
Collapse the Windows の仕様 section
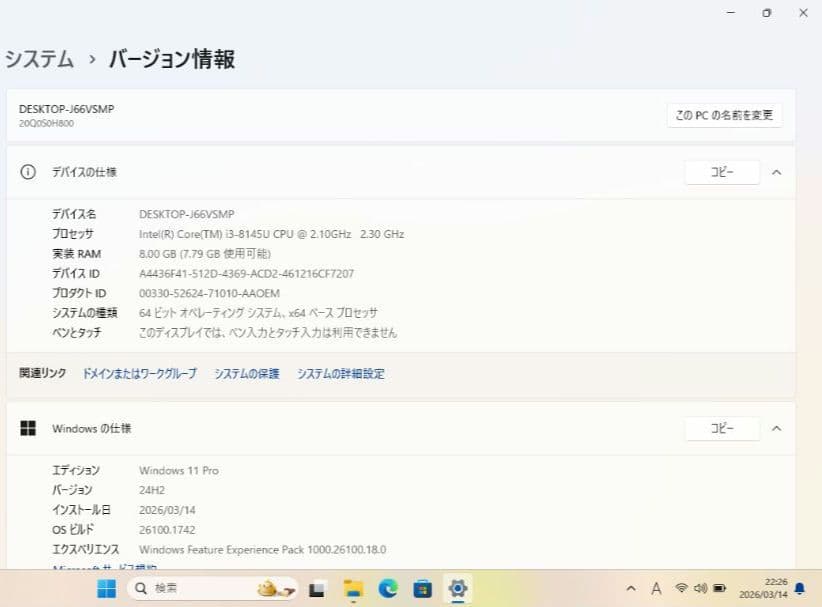click(778, 428)
